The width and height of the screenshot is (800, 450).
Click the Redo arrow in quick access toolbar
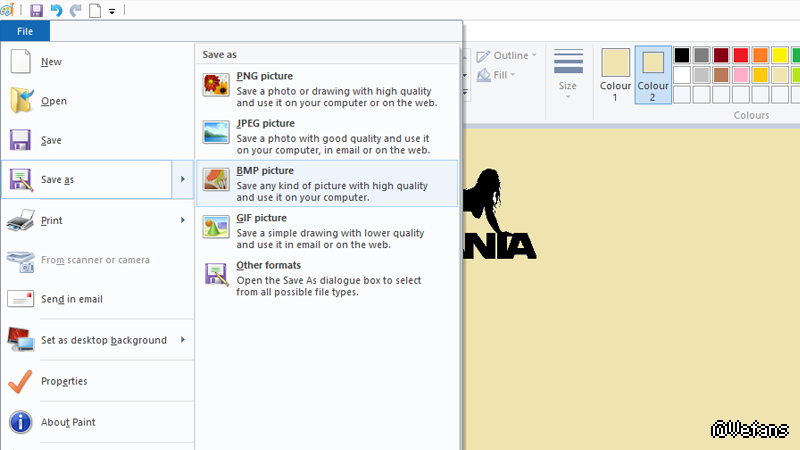(x=76, y=10)
